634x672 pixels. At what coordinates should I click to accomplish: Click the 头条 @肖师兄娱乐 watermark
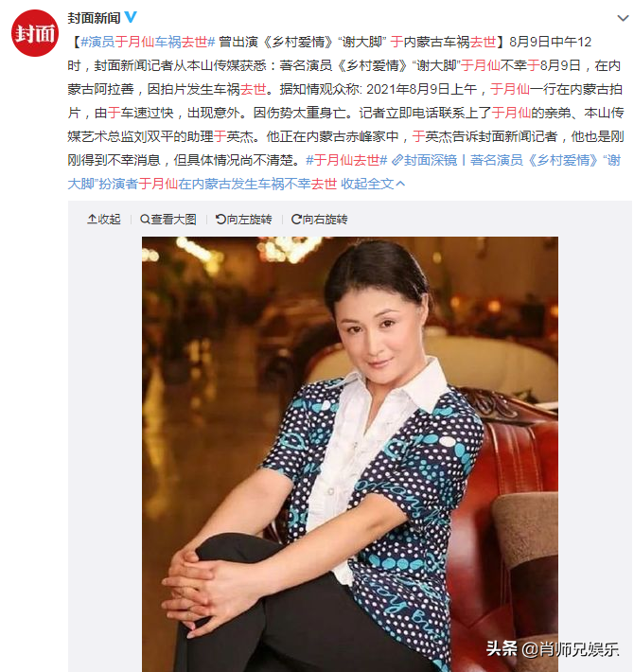point(553,649)
